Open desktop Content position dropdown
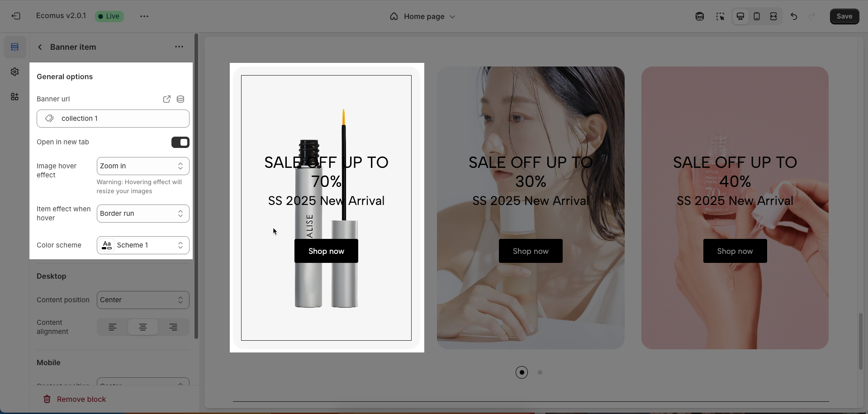Viewport: 868px width, 414px height. tap(143, 300)
